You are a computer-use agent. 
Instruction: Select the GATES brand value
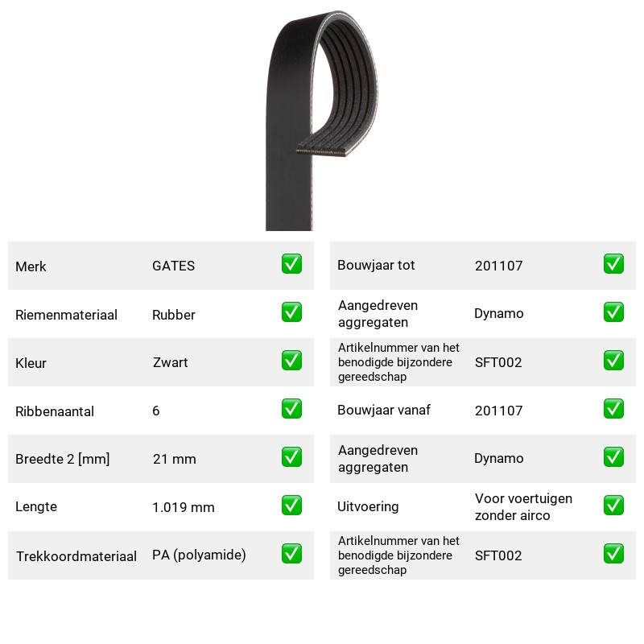coord(173,266)
